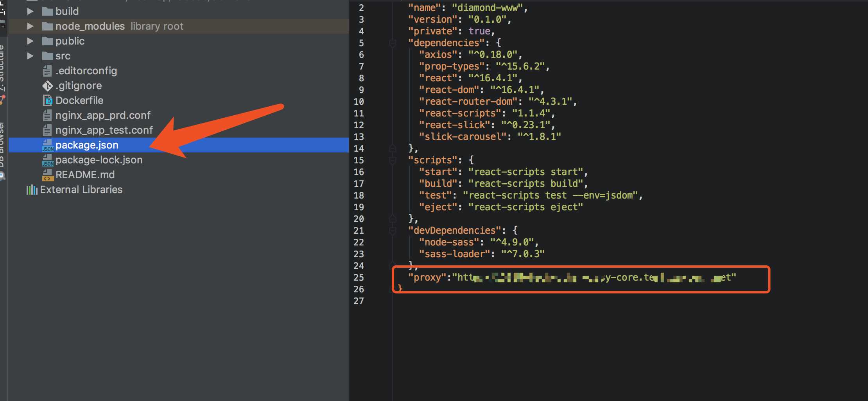Click "react-scripts build" script value
The width and height of the screenshot is (868, 401).
pyautogui.click(x=526, y=184)
